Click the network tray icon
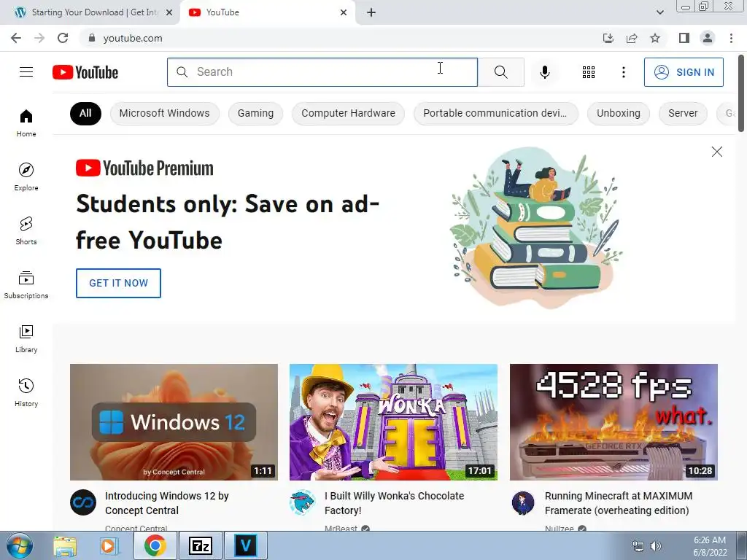 point(638,546)
